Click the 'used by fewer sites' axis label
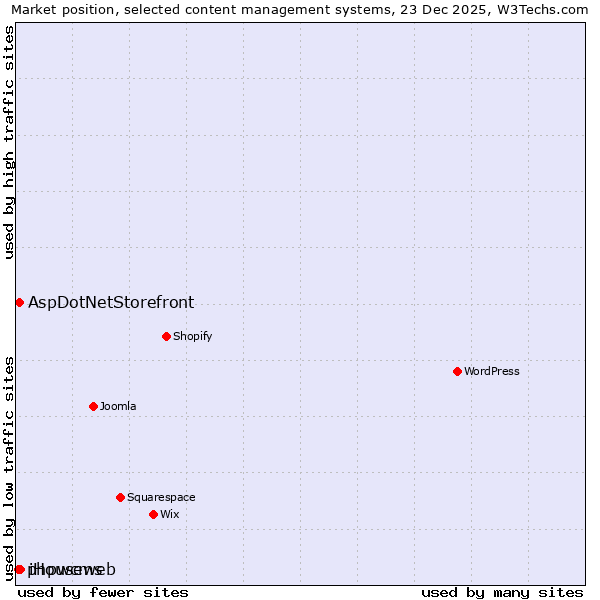The width and height of the screenshot is (600, 600). [x=103, y=593]
